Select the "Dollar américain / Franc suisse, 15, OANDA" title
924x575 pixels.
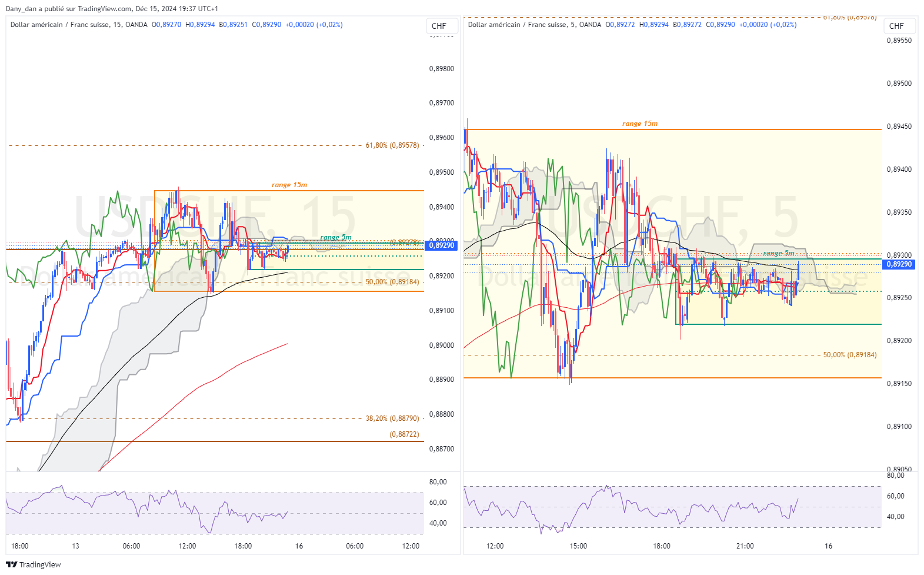coord(79,25)
